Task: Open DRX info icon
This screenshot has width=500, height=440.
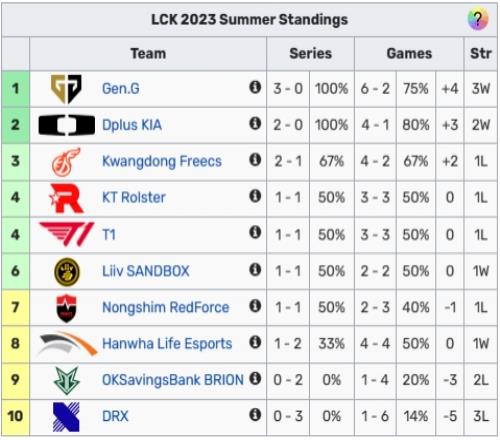Action: click(255, 415)
